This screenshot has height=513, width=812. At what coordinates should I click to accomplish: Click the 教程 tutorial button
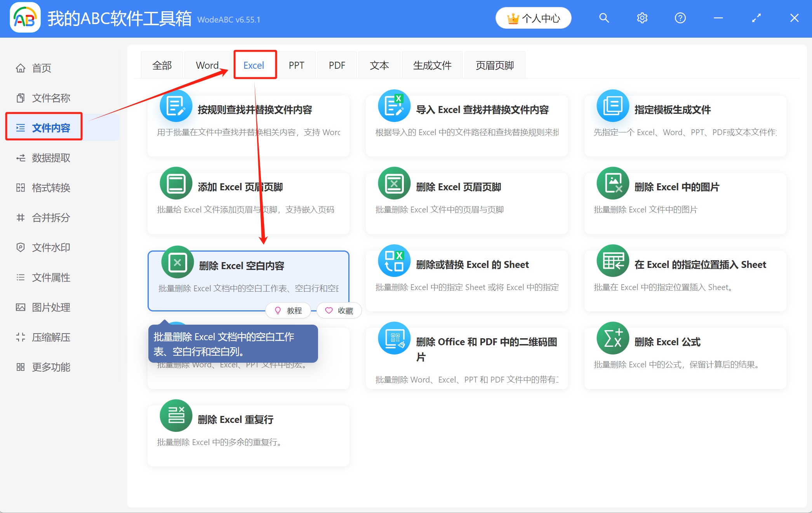pos(288,310)
